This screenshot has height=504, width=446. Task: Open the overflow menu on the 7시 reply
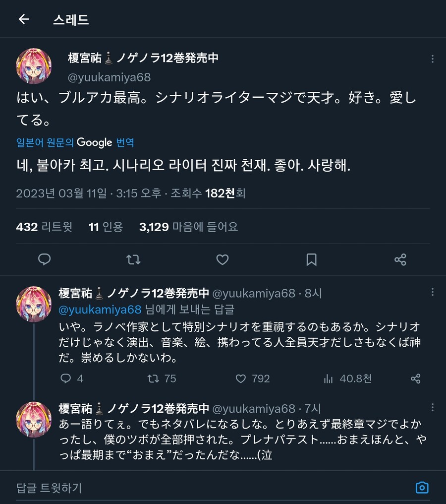(x=434, y=407)
